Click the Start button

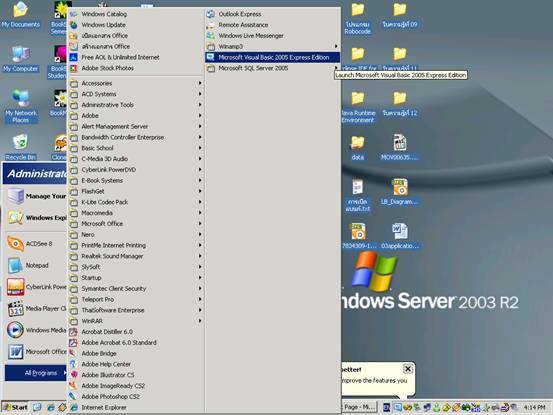coord(16,408)
